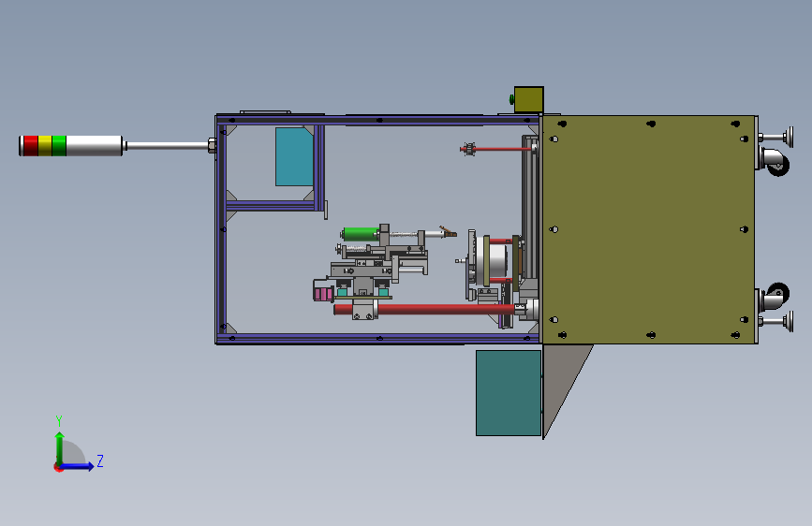Click the Y label on the axis triad

point(59,420)
